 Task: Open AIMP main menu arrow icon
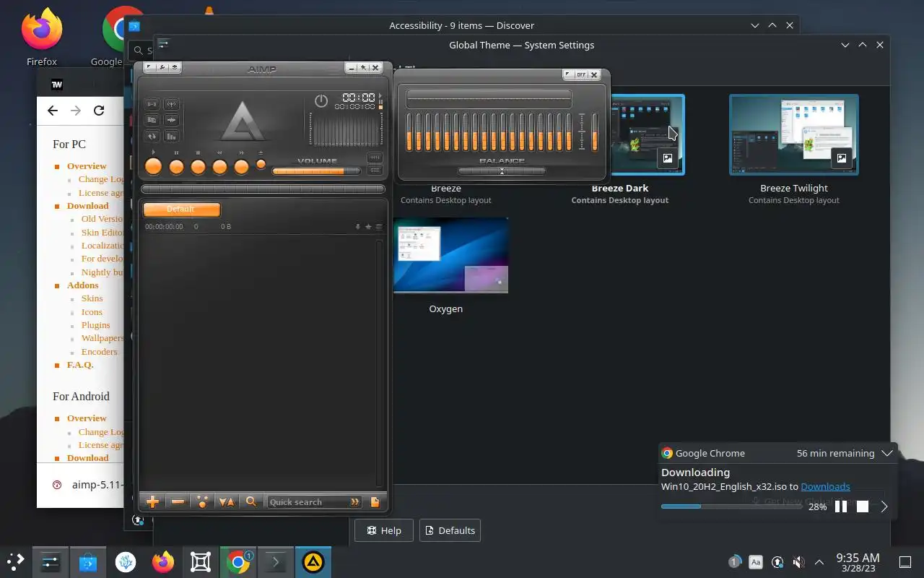[x=149, y=67]
